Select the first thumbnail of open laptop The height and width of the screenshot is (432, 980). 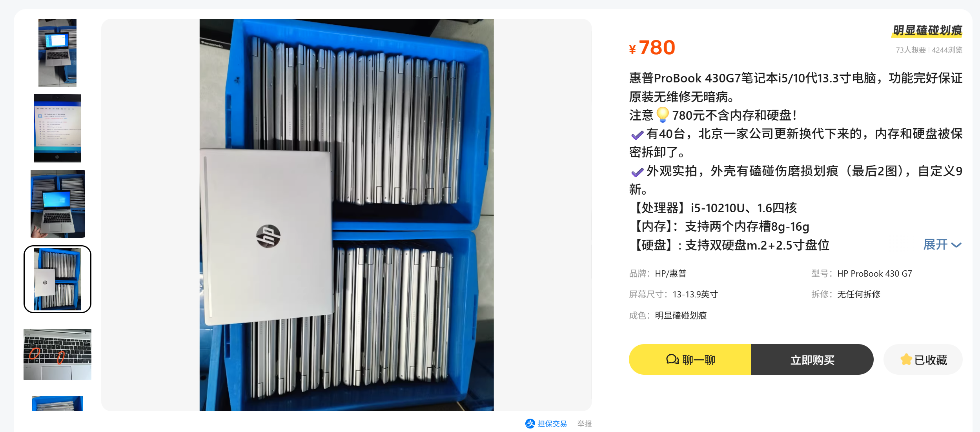pyautogui.click(x=57, y=53)
